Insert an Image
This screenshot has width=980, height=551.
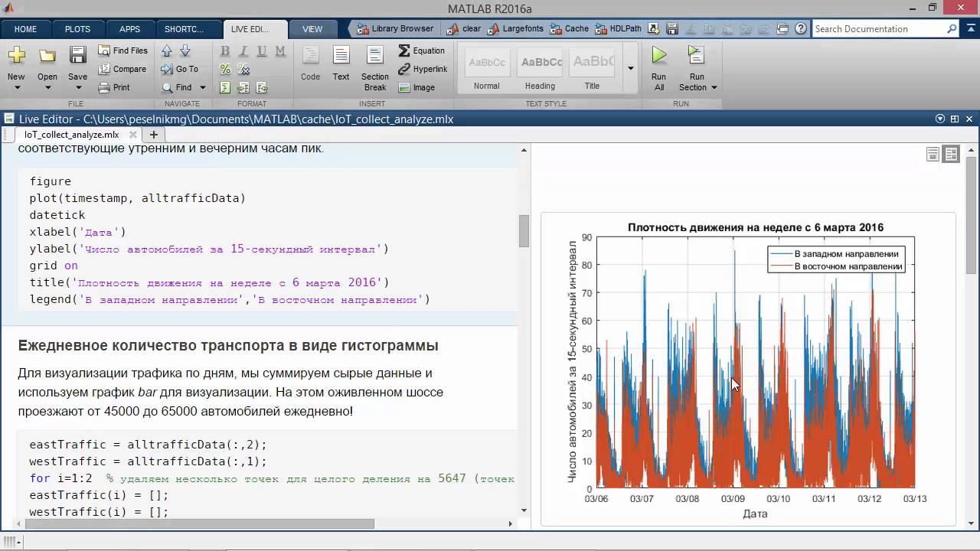click(416, 87)
